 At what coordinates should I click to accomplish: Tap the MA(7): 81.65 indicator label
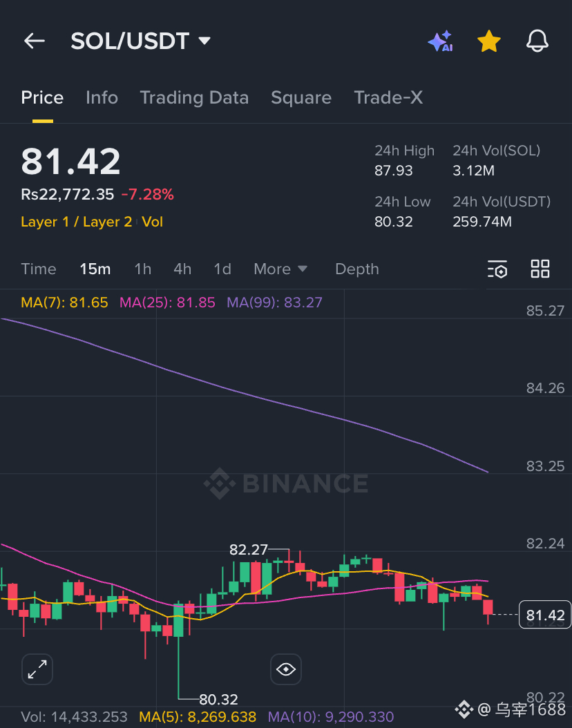tap(64, 303)
